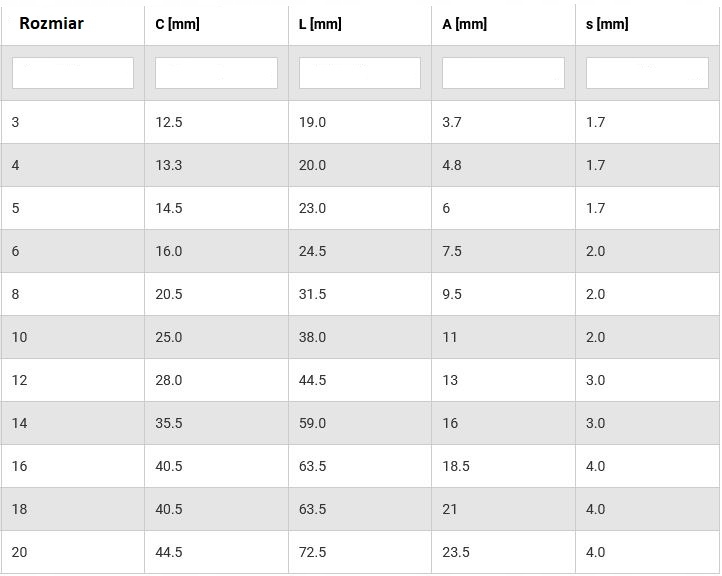Select the A [mm] column header
722x576 pixels.
point(465,24)
